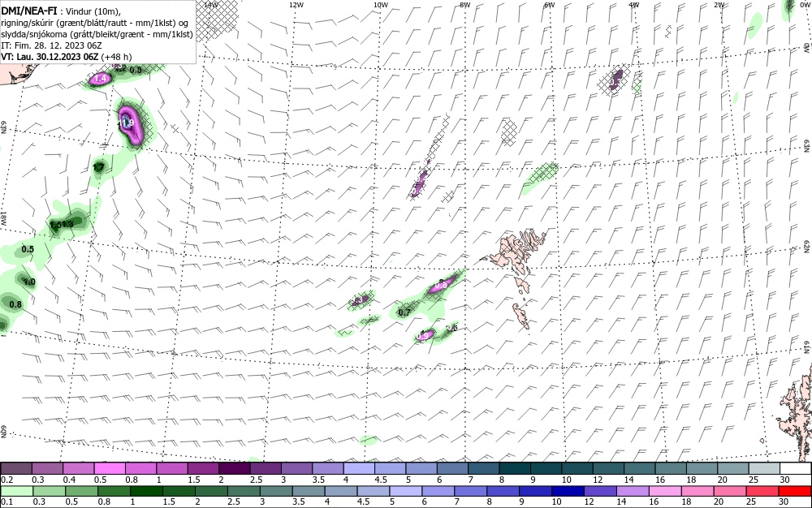
Task: Select the bright pink 0.5 swatch in upper legend
Action: coord(110,469)
